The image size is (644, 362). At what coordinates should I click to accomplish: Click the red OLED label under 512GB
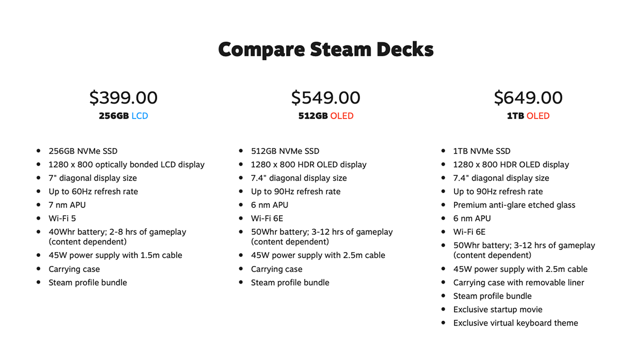pyautogui.click(x=342, y=116)
